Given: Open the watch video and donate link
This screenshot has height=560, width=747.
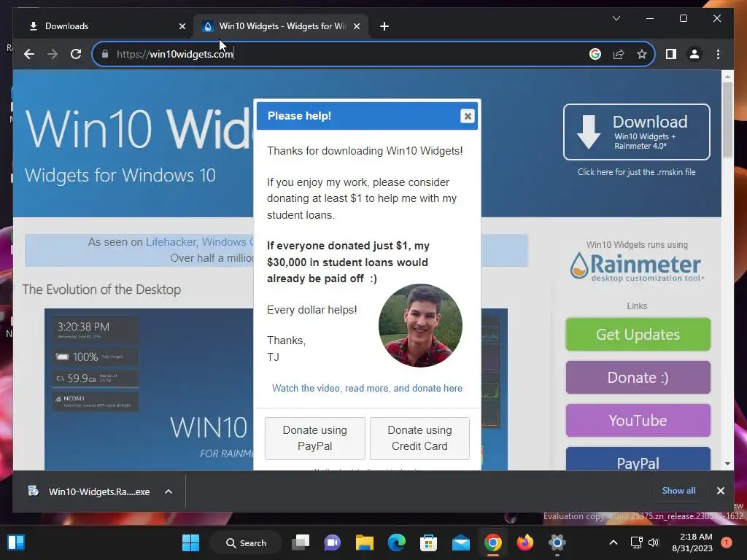Looking at the screenshot, I should tap(367, 388).
